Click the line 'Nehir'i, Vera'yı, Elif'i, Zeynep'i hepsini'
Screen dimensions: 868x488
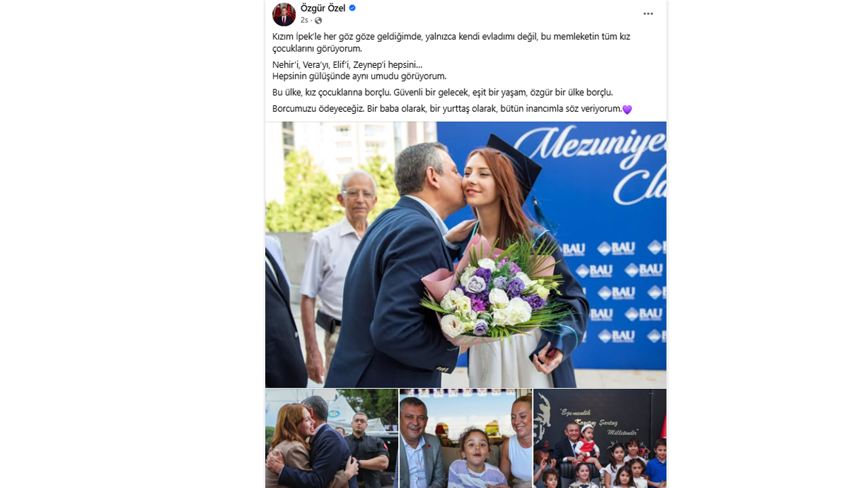tap(347, 64)
